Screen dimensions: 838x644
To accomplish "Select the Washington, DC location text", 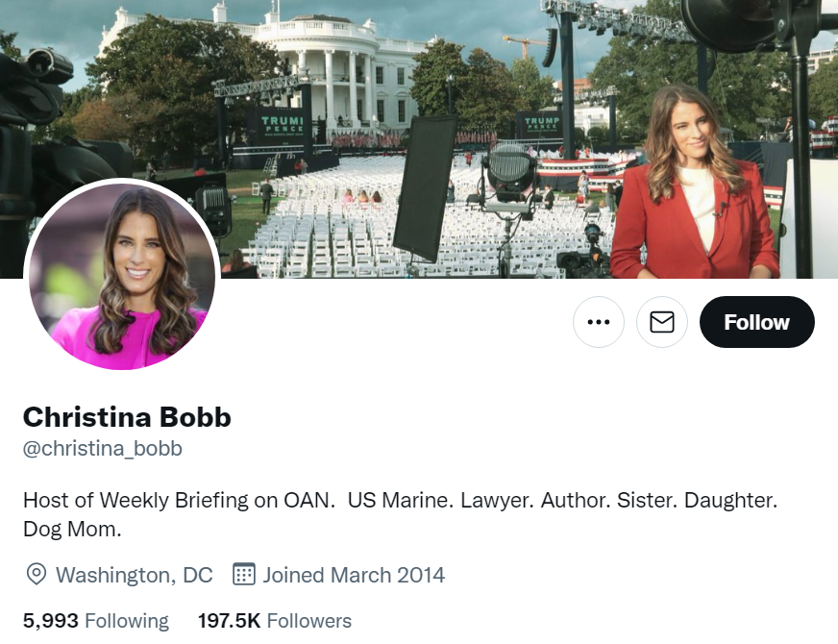I will pyautogui.click(x=135, y=575).
